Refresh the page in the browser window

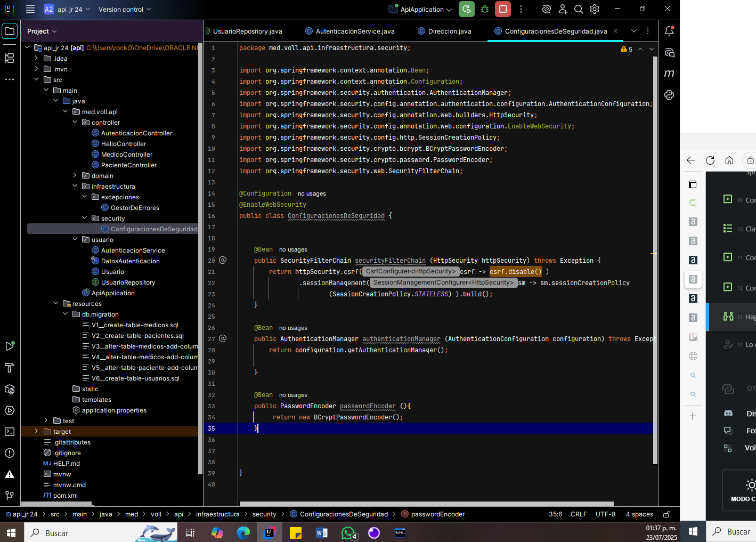710,160
